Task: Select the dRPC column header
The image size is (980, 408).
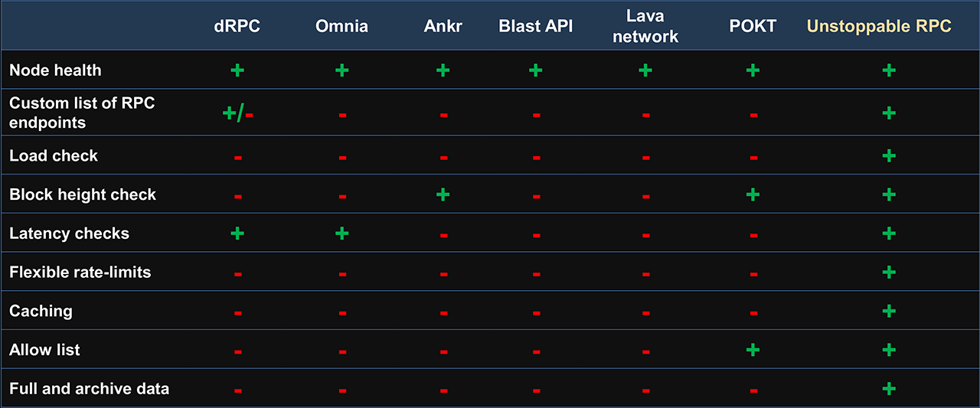Action: [x=237, y=26]
